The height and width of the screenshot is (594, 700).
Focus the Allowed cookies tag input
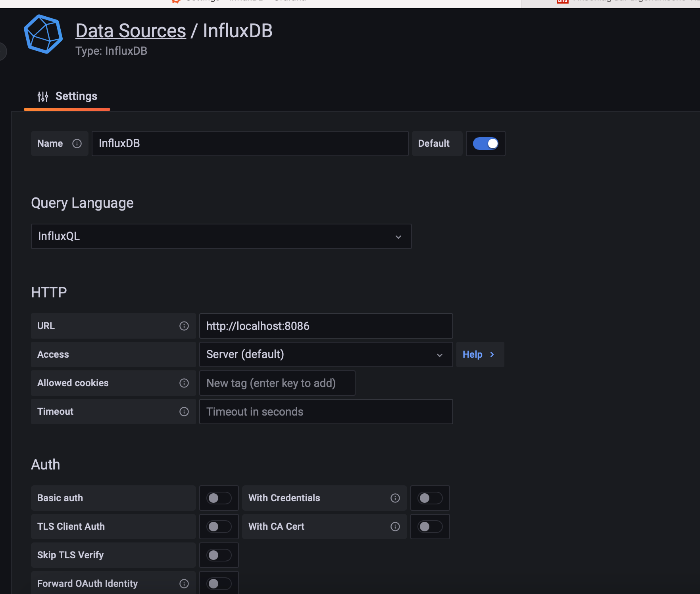277,383
